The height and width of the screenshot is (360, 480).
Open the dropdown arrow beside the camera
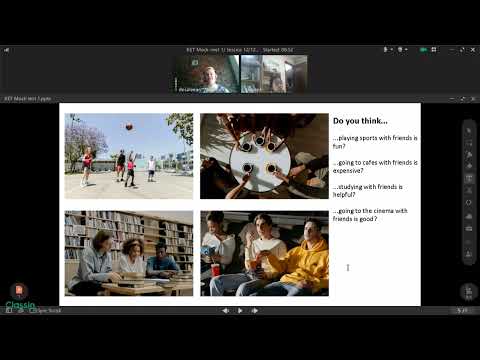tap(406, 50)
